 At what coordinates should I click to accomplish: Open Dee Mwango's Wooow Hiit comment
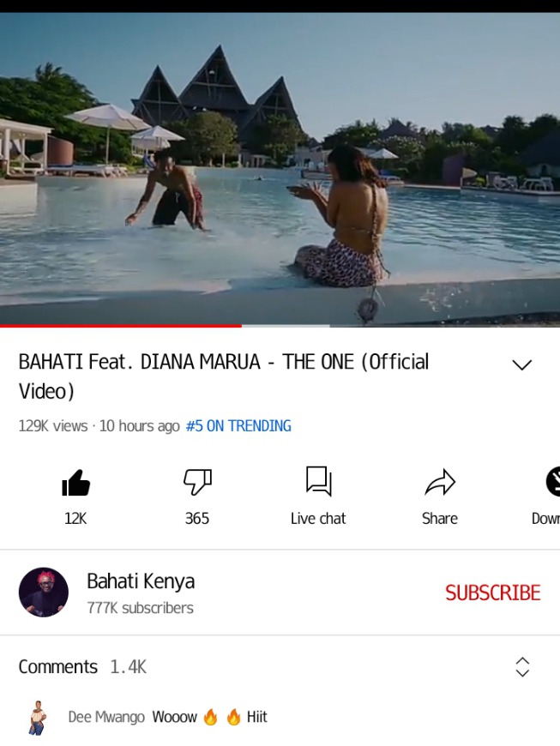(x=209, y=717)
